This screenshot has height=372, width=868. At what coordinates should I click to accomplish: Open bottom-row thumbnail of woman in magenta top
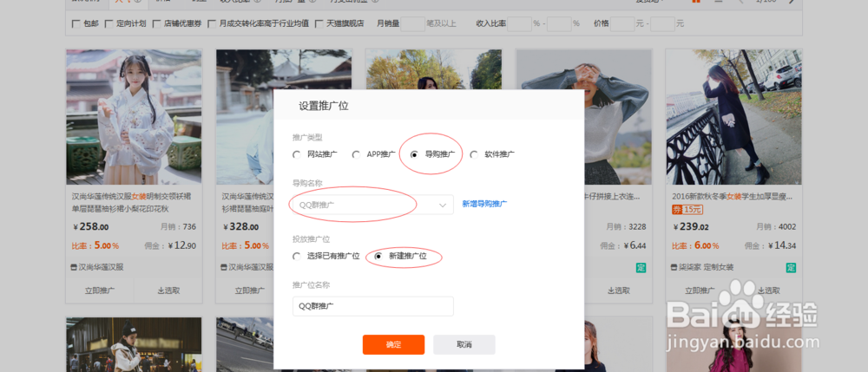point(734,344)
